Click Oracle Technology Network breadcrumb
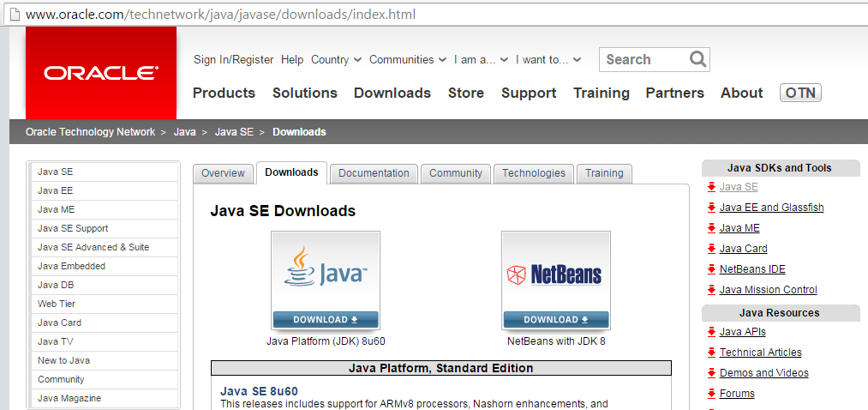 (90, 132)
